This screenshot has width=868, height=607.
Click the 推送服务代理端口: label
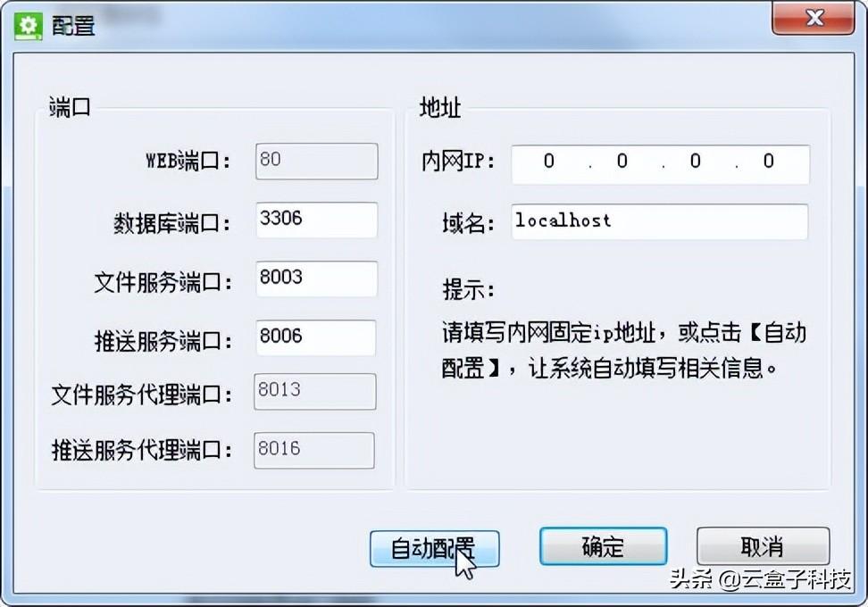coord(142,450)
